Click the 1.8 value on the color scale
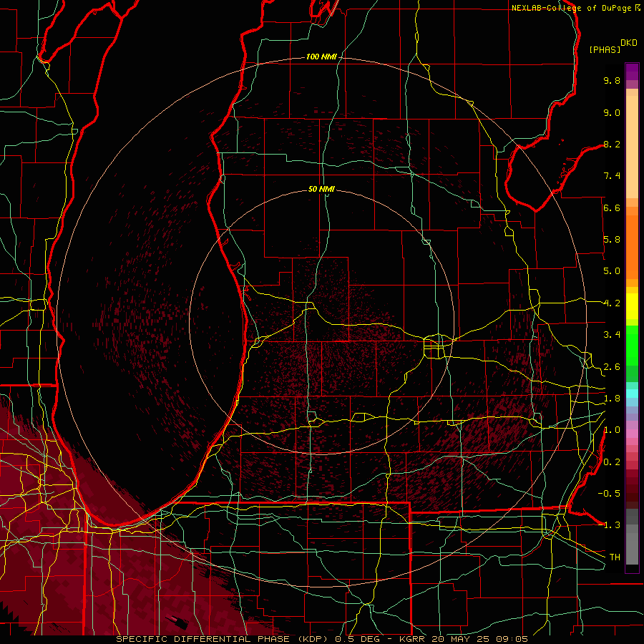 pyautogui.click(x=612, y=399)
